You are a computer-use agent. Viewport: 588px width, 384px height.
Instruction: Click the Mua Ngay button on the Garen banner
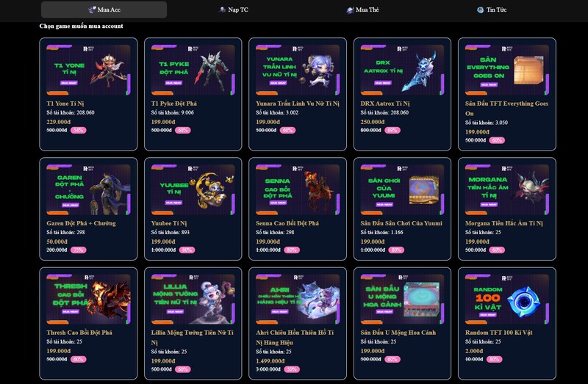click(x=71, y=205)
